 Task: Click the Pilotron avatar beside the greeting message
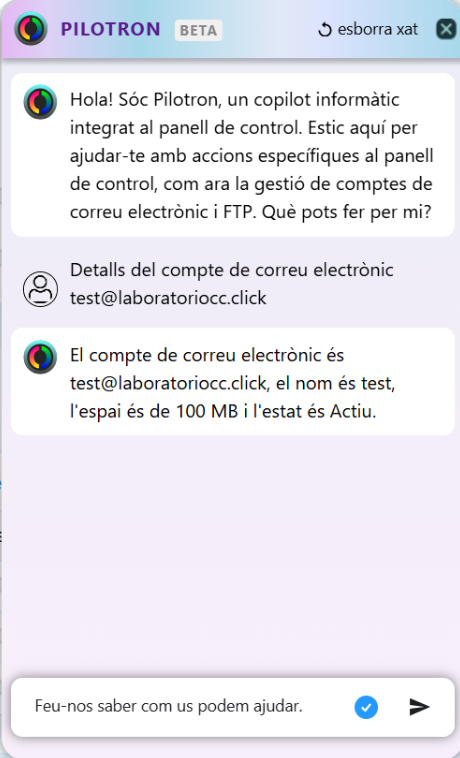pos(41,102)
